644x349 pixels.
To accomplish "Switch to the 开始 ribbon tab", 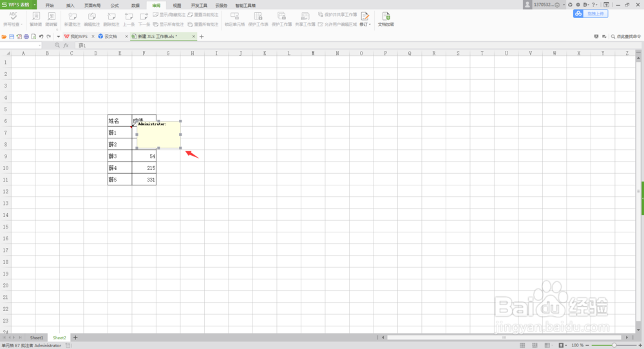I will (x=50, y=5).
